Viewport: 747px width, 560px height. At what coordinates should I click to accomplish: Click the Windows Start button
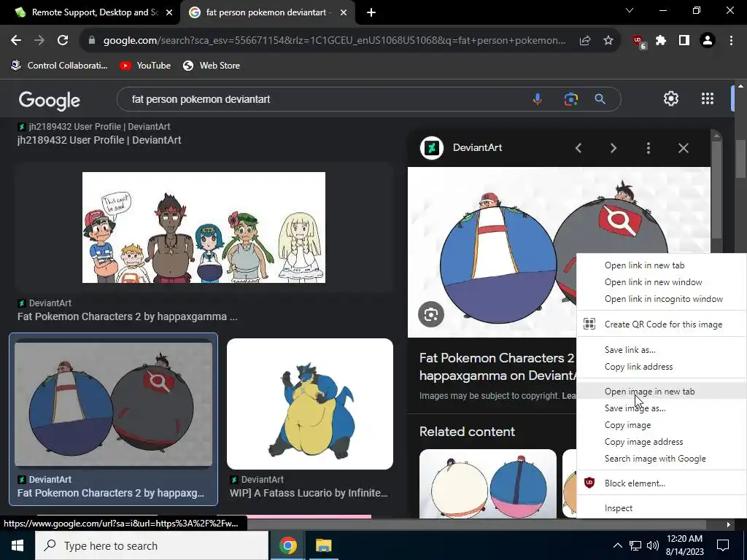tap(18, 545)
